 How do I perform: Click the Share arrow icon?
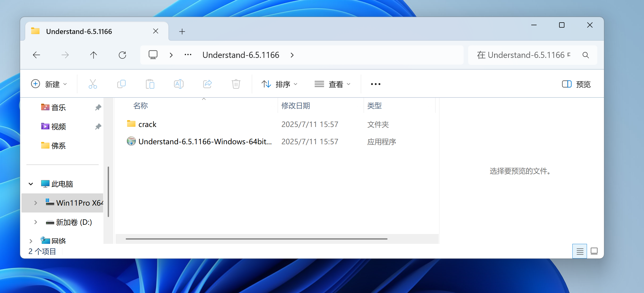point(207,84)
